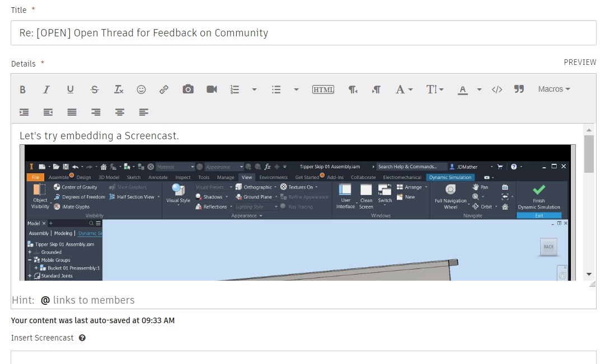
Task: Open the Macros dropdown
Action: click(554, 89)
